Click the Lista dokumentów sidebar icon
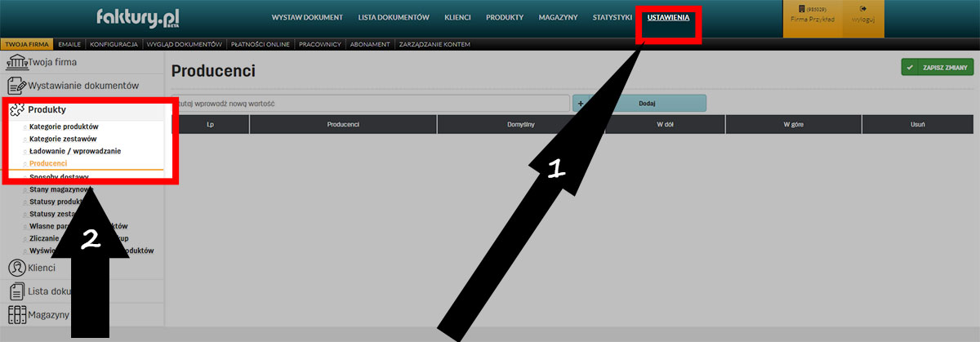 pyautogui.click(x=16, y=291)
